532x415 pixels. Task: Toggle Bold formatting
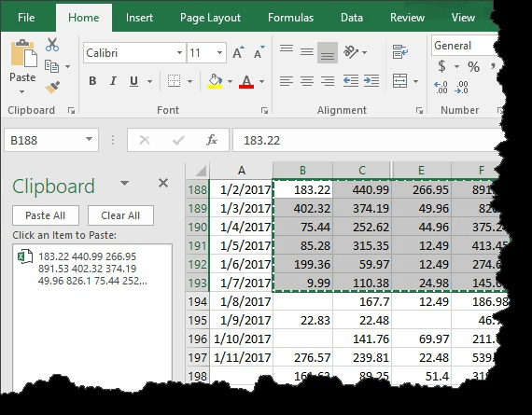click(x=92, y=81)
